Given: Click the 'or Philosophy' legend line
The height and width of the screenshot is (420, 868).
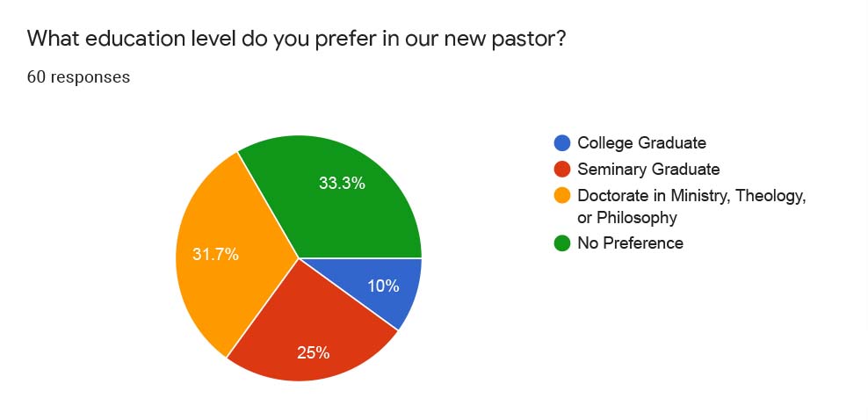Looking at the screenshot, I should (x=627, y=218).
